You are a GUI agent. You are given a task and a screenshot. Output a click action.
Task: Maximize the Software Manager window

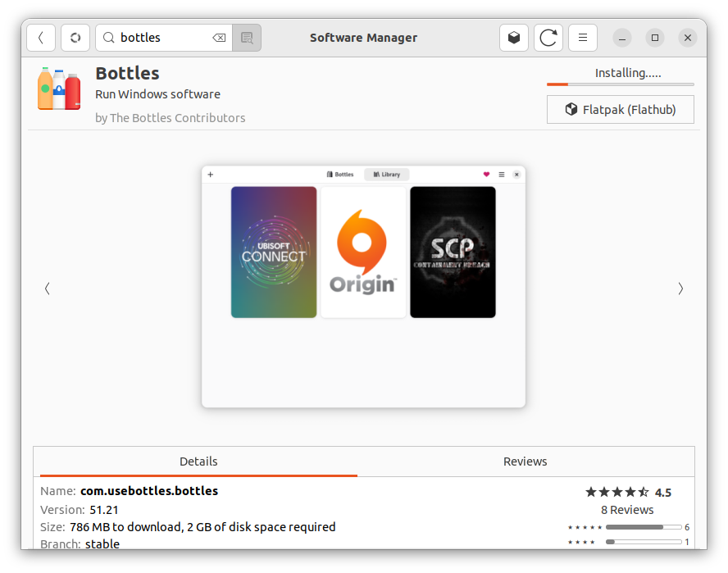[x=655, y=38]
